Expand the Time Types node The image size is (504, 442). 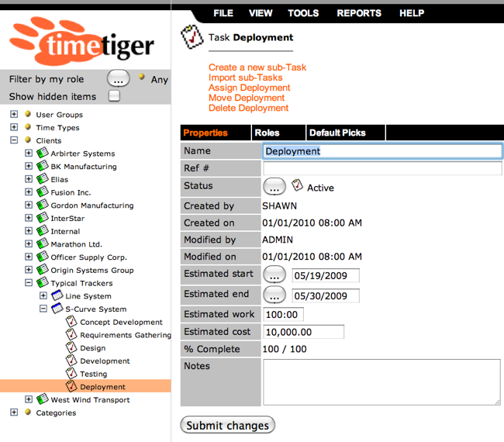point(14,127)
